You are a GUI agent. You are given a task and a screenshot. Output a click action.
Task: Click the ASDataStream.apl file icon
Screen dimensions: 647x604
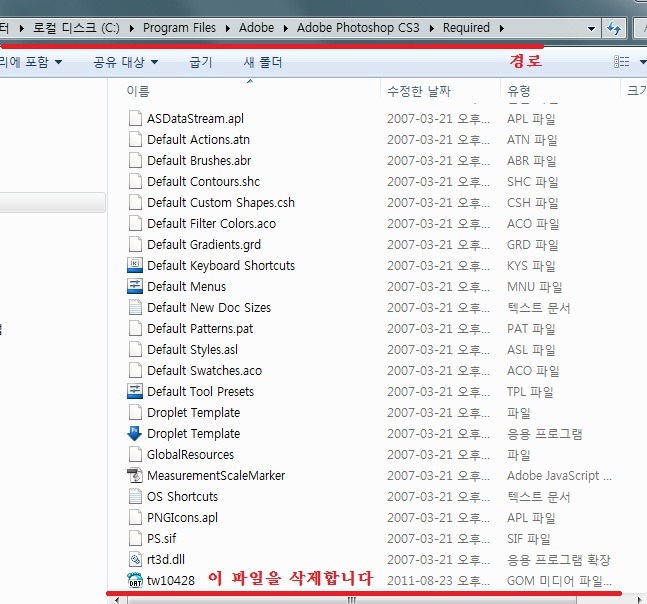coord(135,118)
